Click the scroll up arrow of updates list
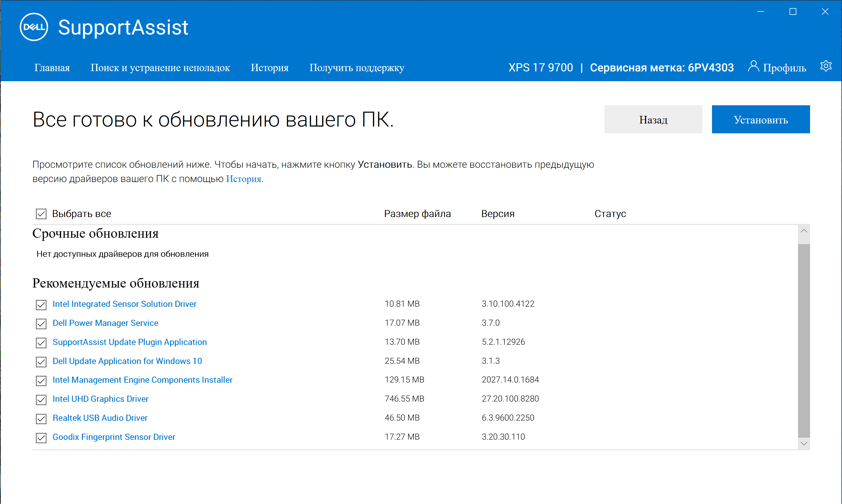Screen dimensions: 842x504 pyautogui.click(x=804, y=231)
